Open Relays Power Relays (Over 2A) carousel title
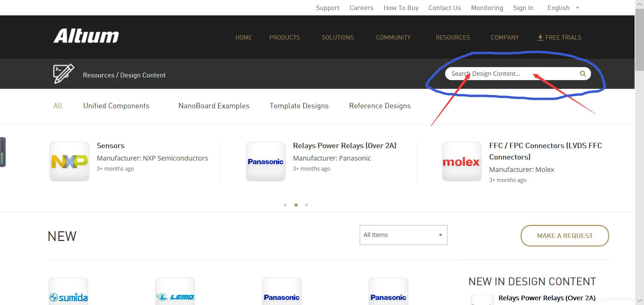The height and width of the screenshot is (305, 644). [x=344, y=146]
